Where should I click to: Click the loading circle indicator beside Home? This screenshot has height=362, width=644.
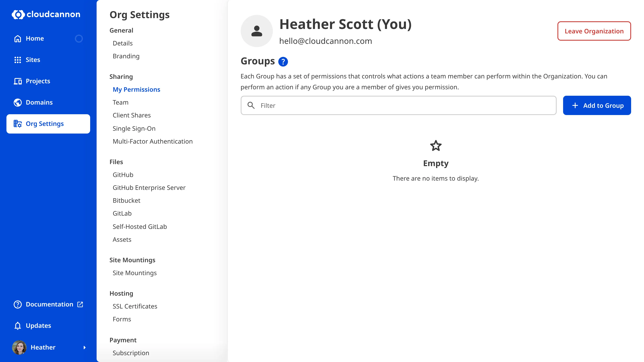(x=79, y=38)
